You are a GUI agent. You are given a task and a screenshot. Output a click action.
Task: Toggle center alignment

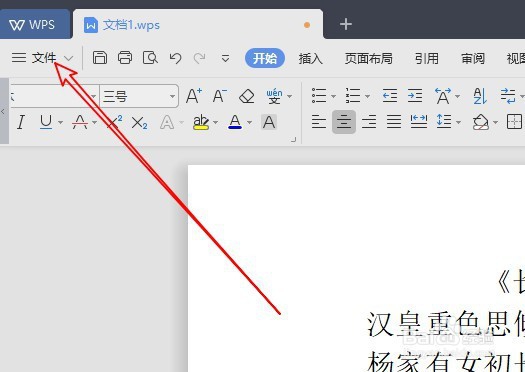click(344, 122)
